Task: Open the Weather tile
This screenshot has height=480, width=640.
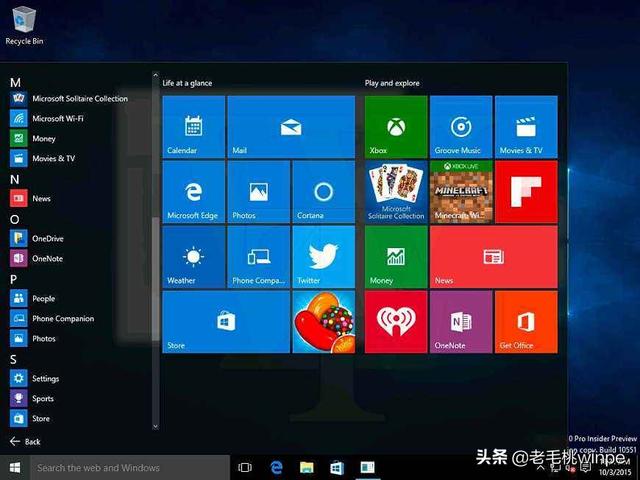Action: (193, 257)
